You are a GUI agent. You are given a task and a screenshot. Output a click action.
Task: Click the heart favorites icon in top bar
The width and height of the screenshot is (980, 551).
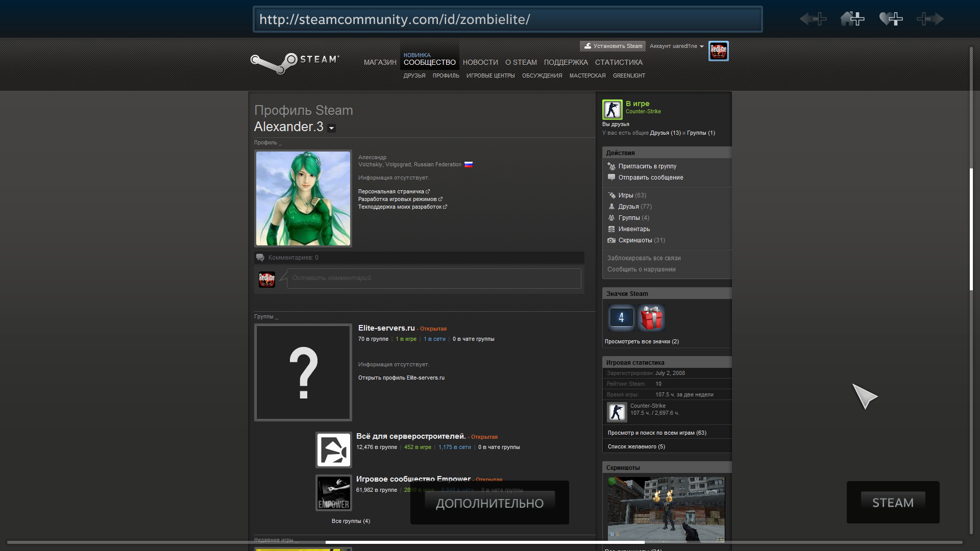coord(891,19)
